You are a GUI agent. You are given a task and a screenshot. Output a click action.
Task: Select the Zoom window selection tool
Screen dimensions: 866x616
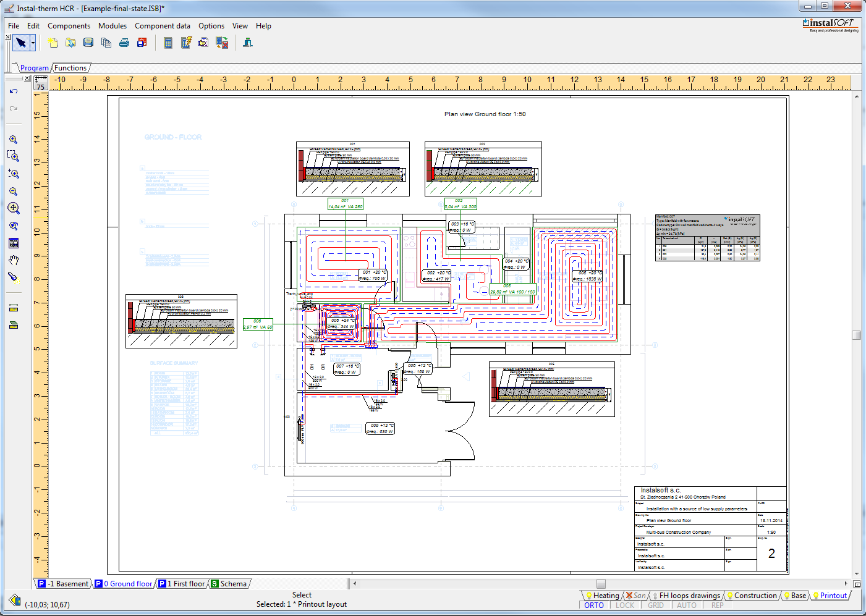[x=14, y=156]
